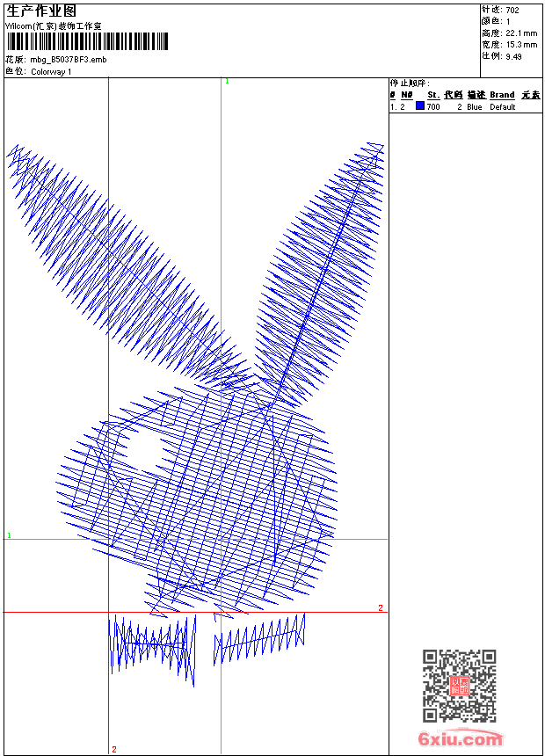Click the blue thread color swatch
The height and width of the screenshot is (756, 545).
[420, 106]
